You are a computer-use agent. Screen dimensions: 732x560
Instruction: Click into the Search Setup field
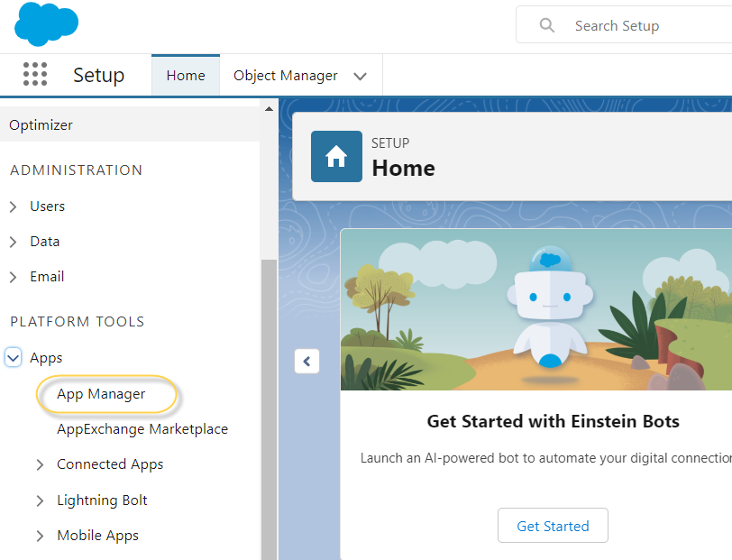pyautogui.click(x=624, y=25)
